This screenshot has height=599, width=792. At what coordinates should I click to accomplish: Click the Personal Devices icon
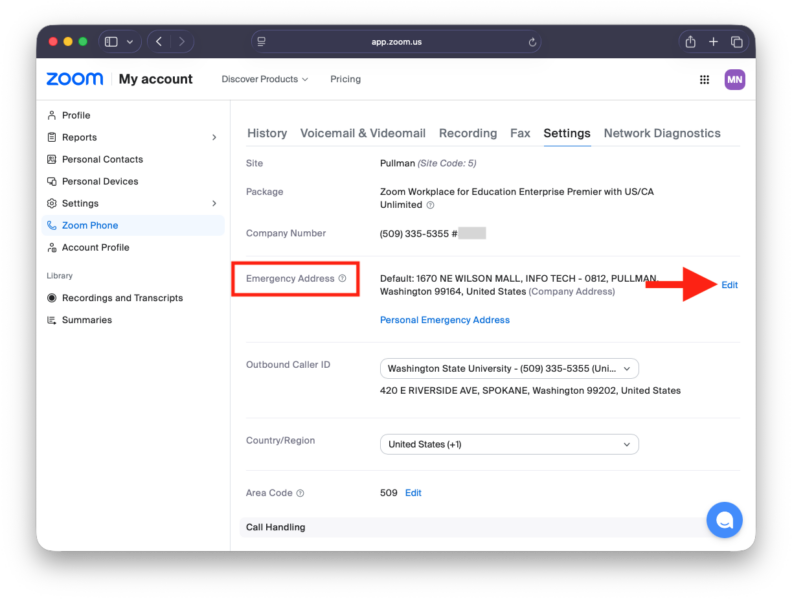pyautogui.click(x=52, y=181)
